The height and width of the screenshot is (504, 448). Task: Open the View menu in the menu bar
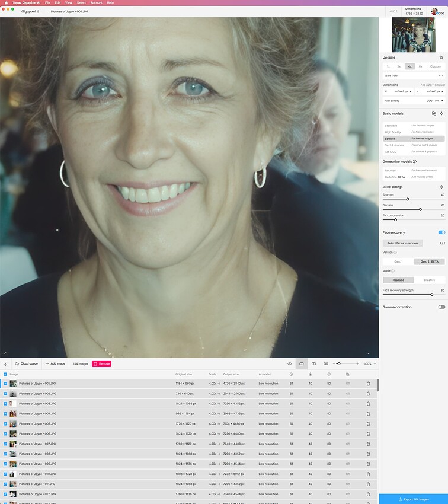pyautogui.click(x=69, y=2)
